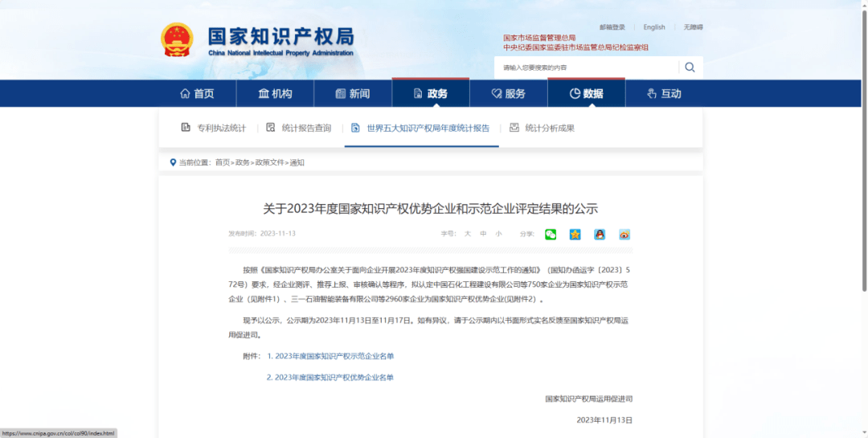The width and height of the screenshot is (868, 438).
Task: Click the 专利执法统计 document icon
Action: [x=186, y=127]
